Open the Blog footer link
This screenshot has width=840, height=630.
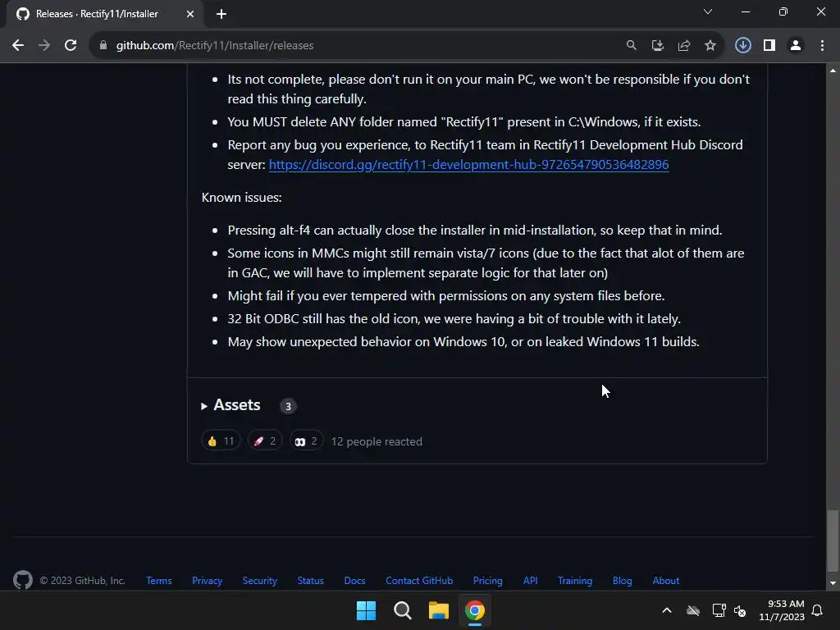point(623,580)
